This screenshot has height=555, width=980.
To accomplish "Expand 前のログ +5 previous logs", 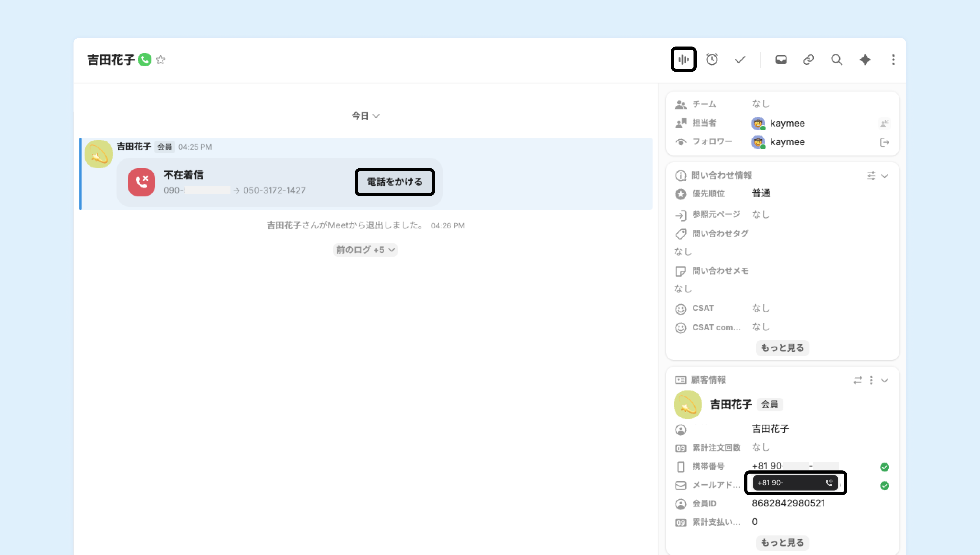I will click(x=365, y=250).
